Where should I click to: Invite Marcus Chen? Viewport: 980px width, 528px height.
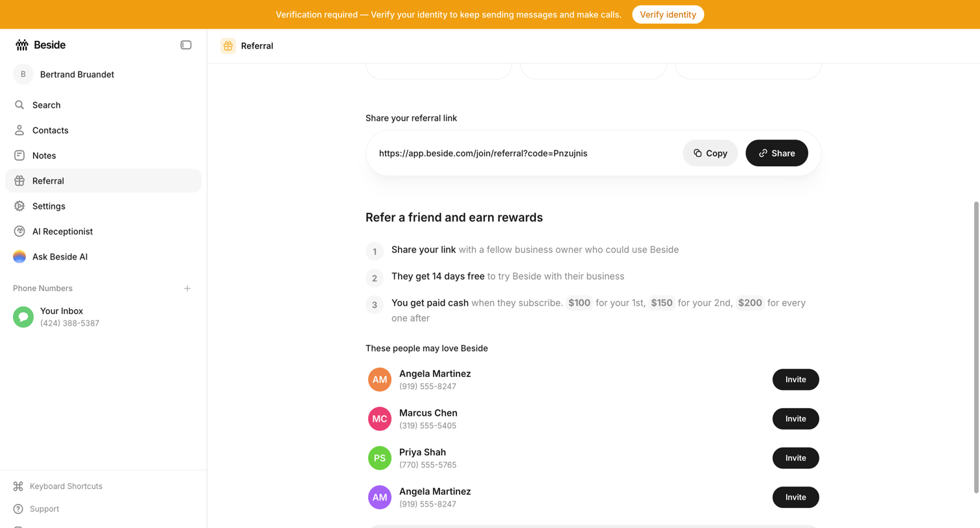[795, 419]
